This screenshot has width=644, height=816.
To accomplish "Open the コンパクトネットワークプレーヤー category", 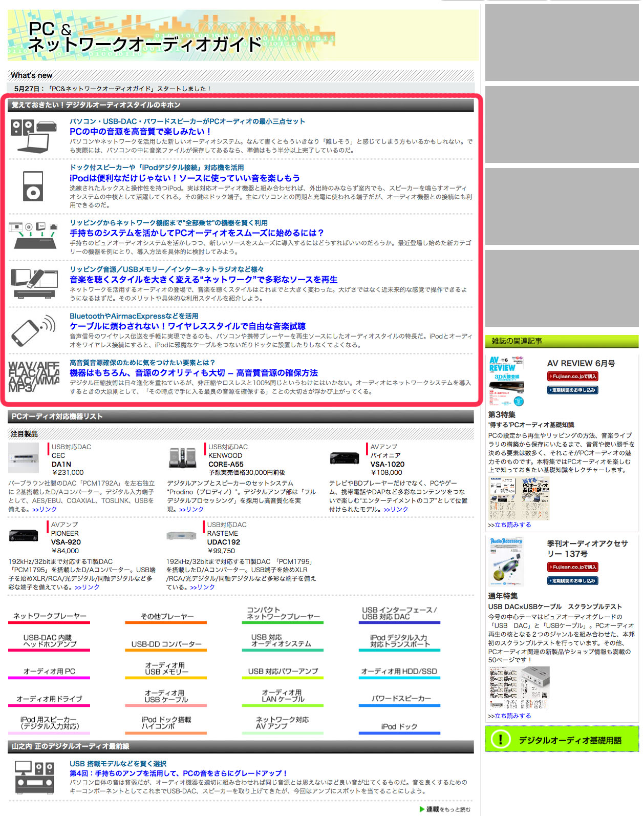I will click(x=283, y=614).
